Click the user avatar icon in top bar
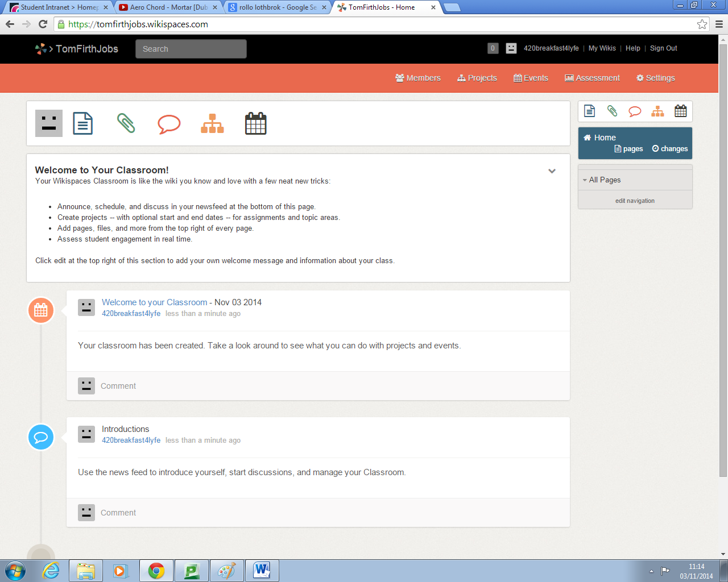Viewport: 728px width, 582px height. tap(511, 48)
